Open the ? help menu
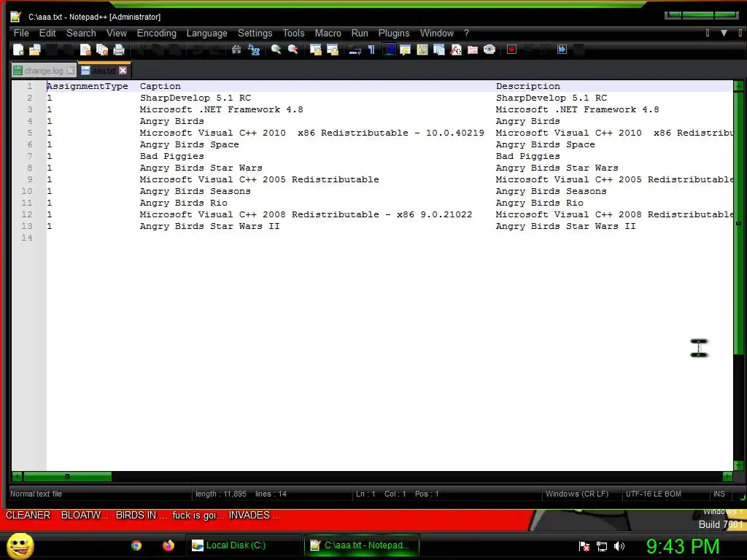 (466, 33)
